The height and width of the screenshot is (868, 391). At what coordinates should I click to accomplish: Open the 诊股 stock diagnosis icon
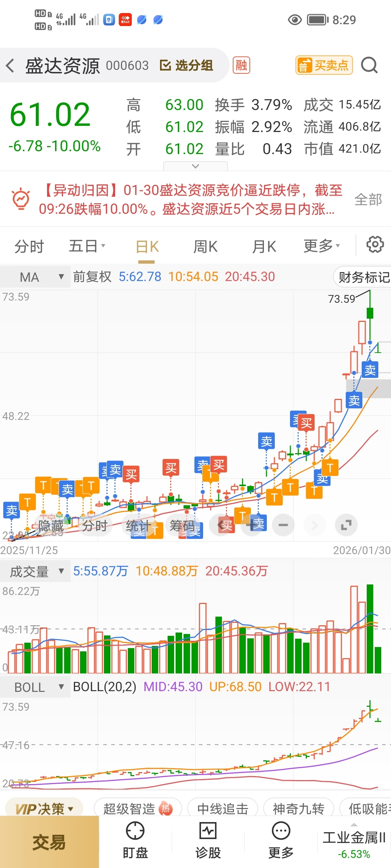click(208, 841)
